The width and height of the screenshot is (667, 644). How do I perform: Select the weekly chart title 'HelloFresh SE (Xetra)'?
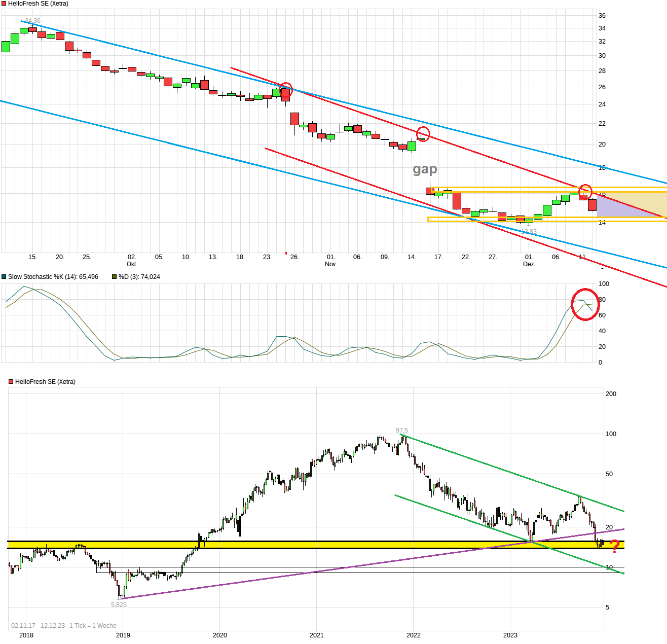[x=45, y=382]
